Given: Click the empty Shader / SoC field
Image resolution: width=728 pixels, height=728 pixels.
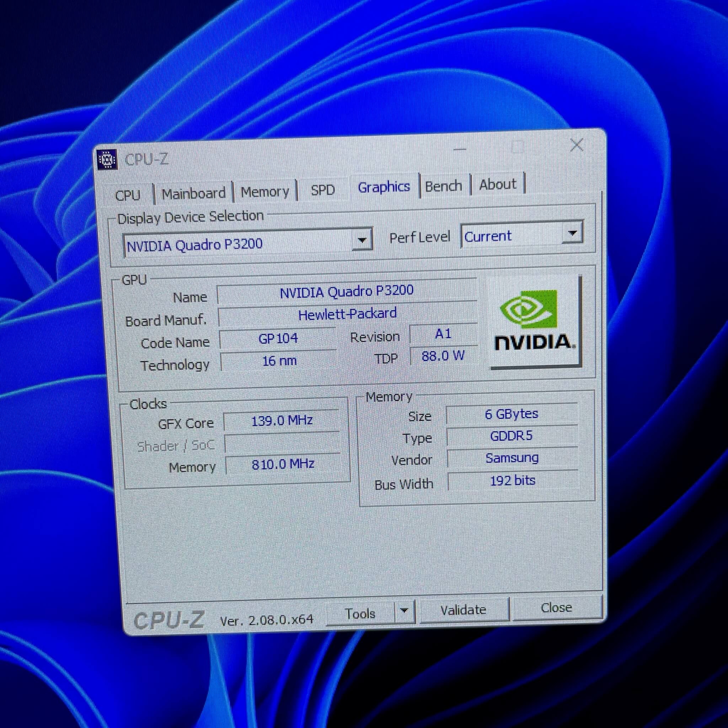Looking at the screenshot, I should point(282,442).
